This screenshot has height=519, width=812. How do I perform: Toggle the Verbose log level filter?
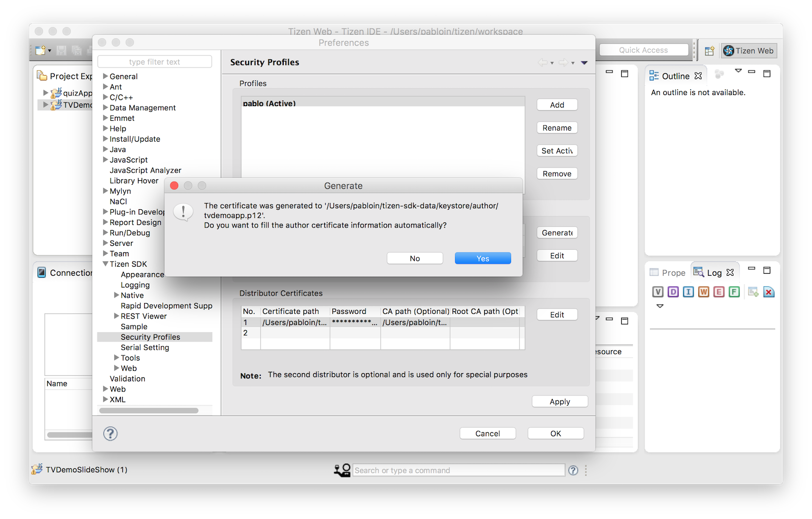(x=658, y=291)
